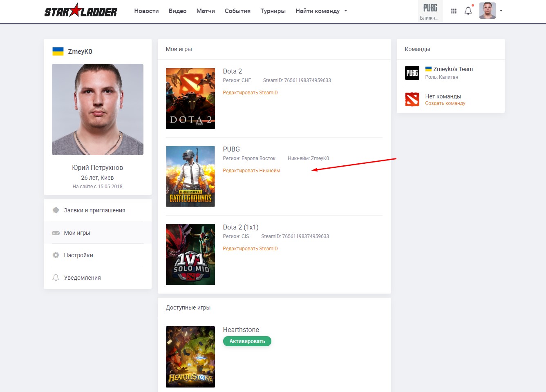Go to the Турниры page
This screenshot has width=546, height=392.
273,11
